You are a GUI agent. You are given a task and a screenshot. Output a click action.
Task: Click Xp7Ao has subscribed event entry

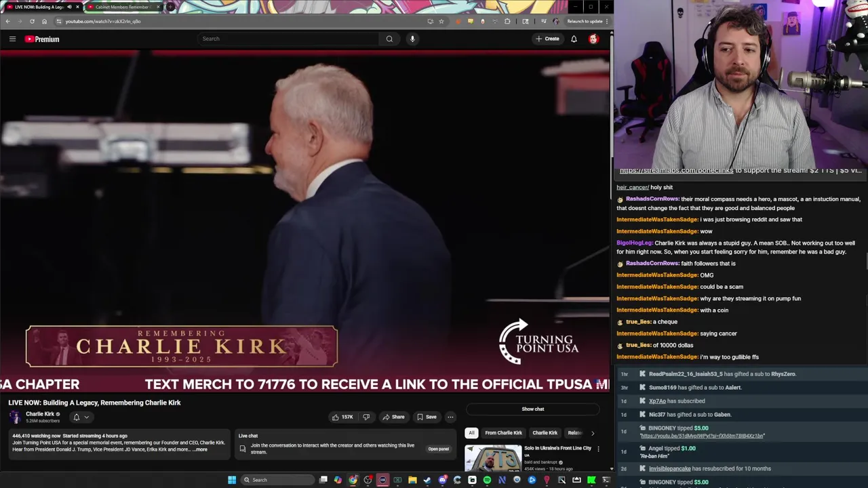coord(742,401)
